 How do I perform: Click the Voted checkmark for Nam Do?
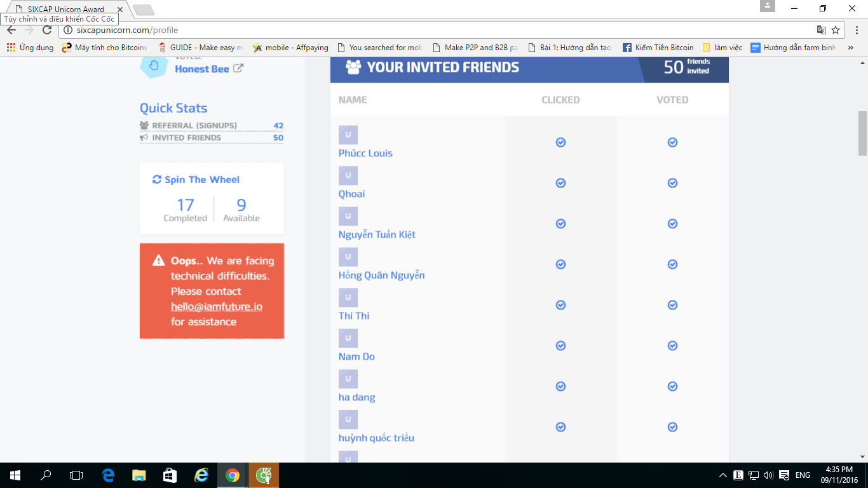tap(672, 346)
